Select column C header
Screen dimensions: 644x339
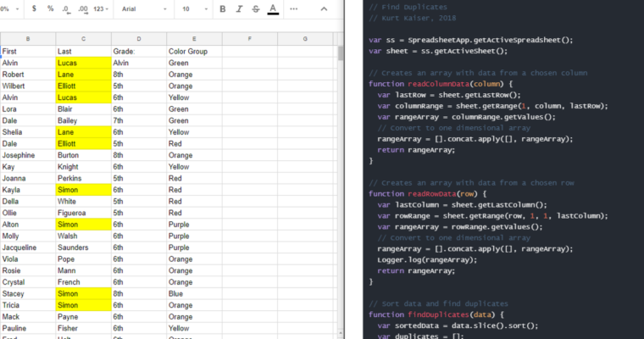tap(83, 39)
